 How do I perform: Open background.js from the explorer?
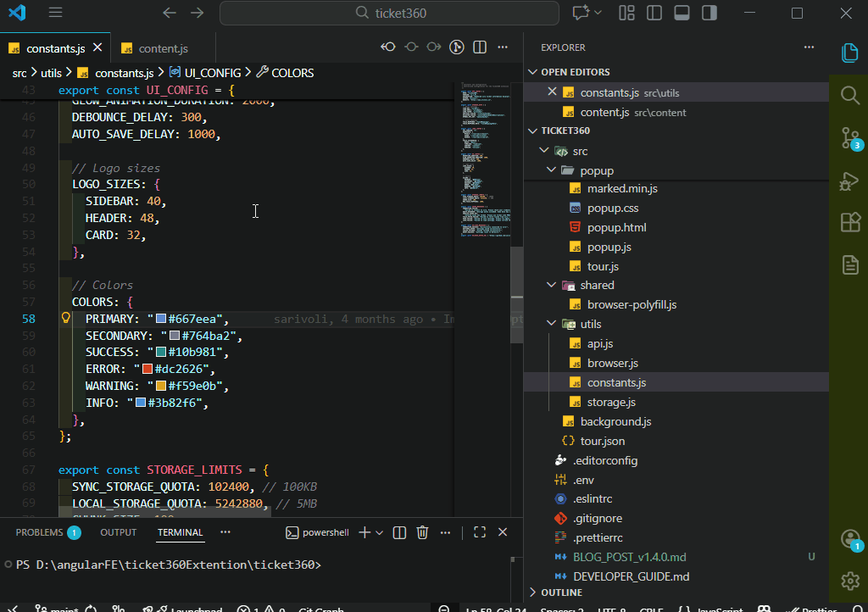pos(615,421)
